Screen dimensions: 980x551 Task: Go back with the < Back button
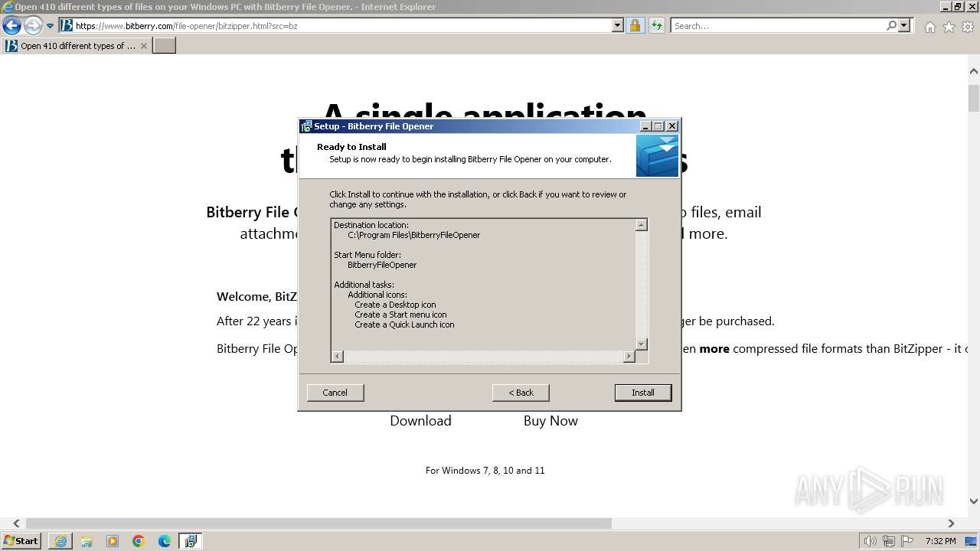coord(521,393)
